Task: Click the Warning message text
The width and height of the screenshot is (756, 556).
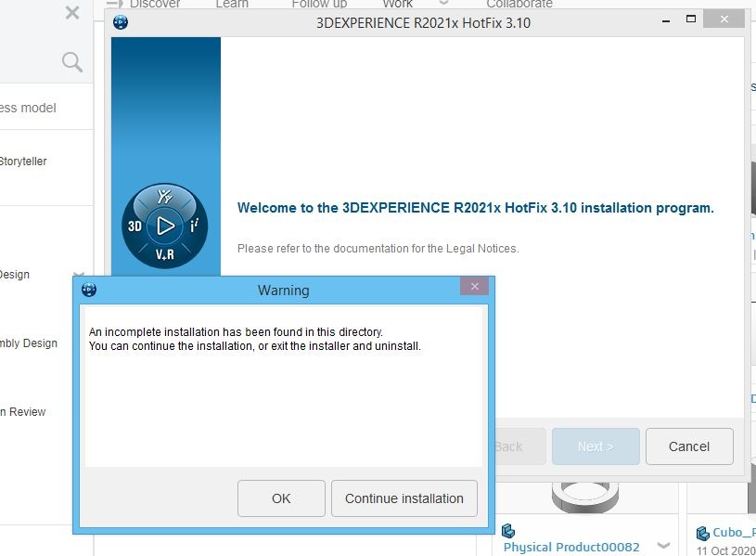Action: pos(254,339)
